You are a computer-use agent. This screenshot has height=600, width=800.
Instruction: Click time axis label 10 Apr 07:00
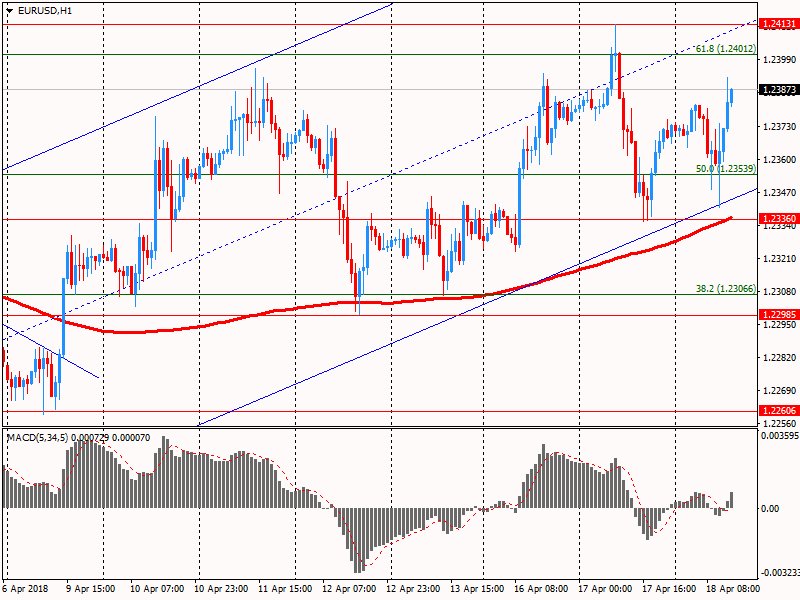pos(157,589)
